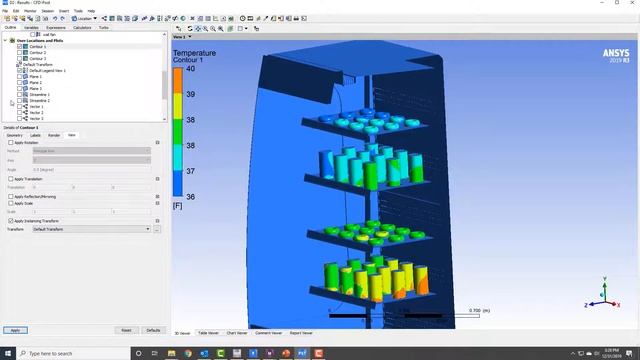The image size is (640, 360).
Task: Click the Vector icon after the Location dropdown
Action: click(104, 18)
